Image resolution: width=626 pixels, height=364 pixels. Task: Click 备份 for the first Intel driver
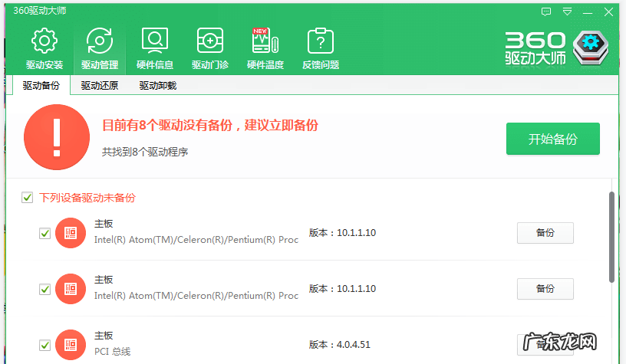[545, 233]
